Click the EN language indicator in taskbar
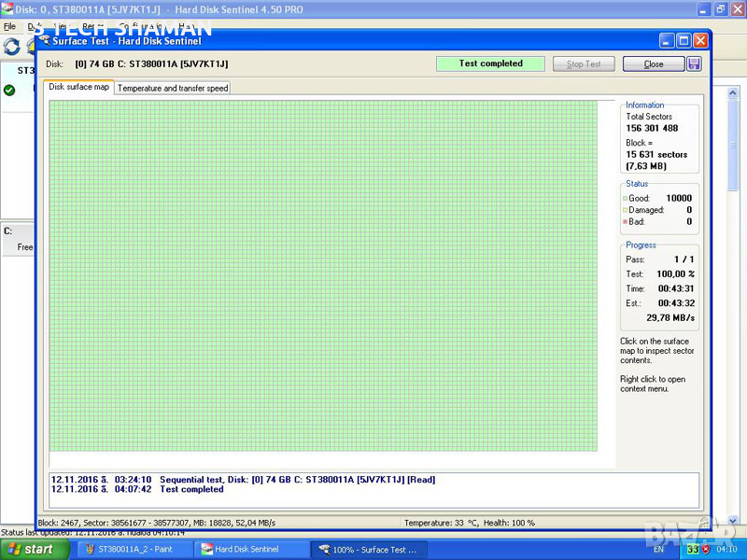This screenshot has height=560, width=747. 659,550
